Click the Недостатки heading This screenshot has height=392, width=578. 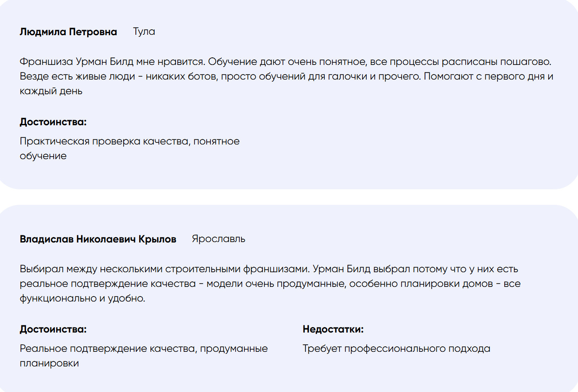click(333, 329)
